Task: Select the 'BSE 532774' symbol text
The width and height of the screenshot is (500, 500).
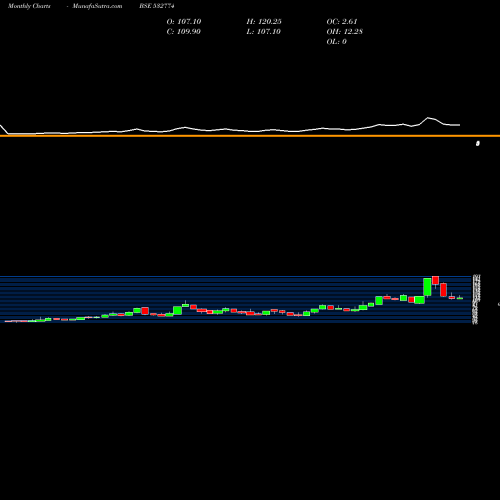Action: [157, 6]
